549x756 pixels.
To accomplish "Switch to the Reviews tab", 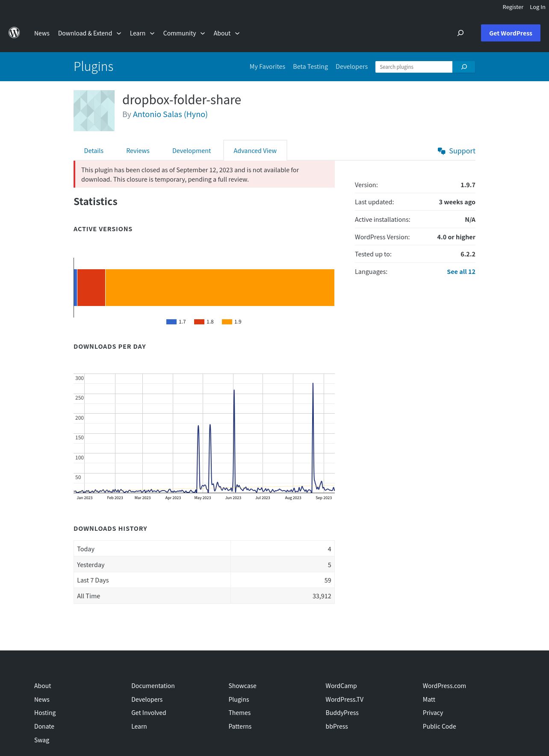I will click(x=138, y=151).
